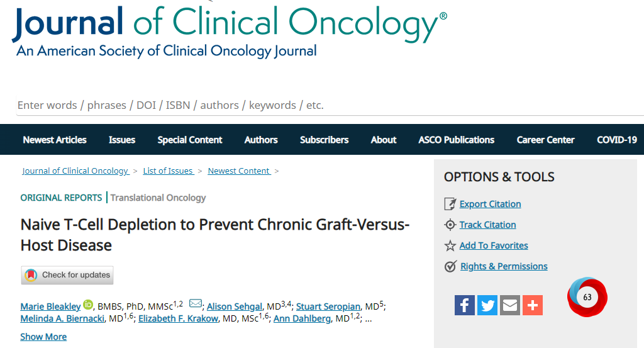The image size is (644, 348).
Task: Follow the Track Citation link
Action: (487, 225)
